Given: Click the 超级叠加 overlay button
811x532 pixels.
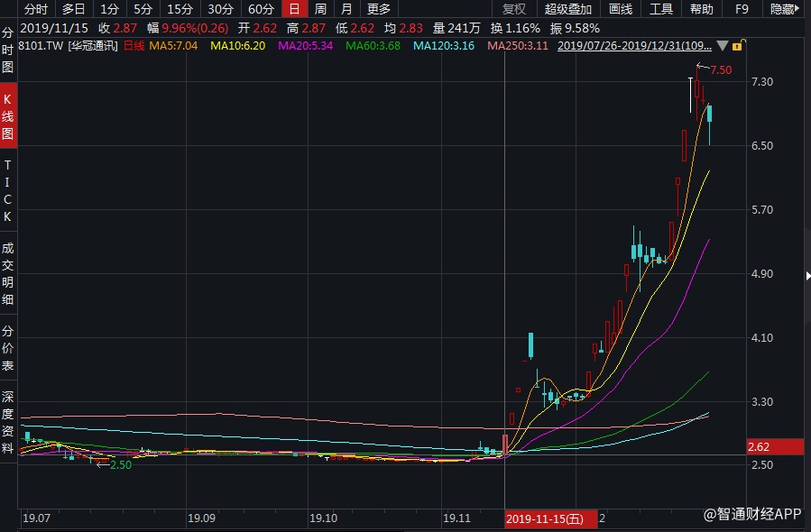Looking at the screenshot, I should click(568, 9).
